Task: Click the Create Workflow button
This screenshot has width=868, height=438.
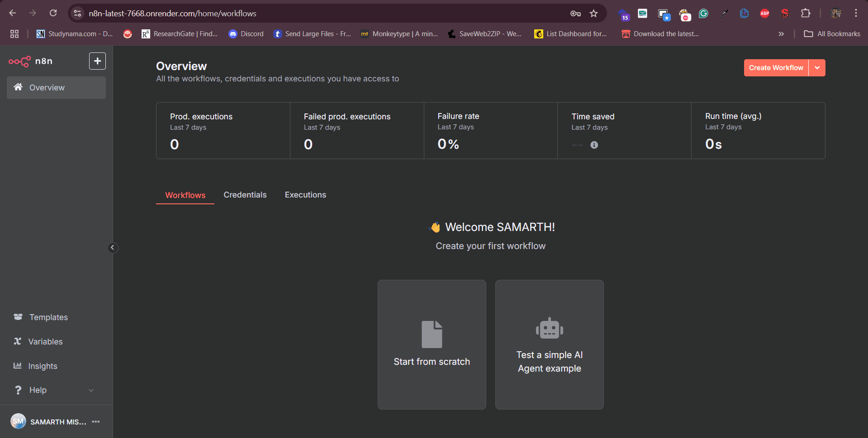Action: coord(776,68)
